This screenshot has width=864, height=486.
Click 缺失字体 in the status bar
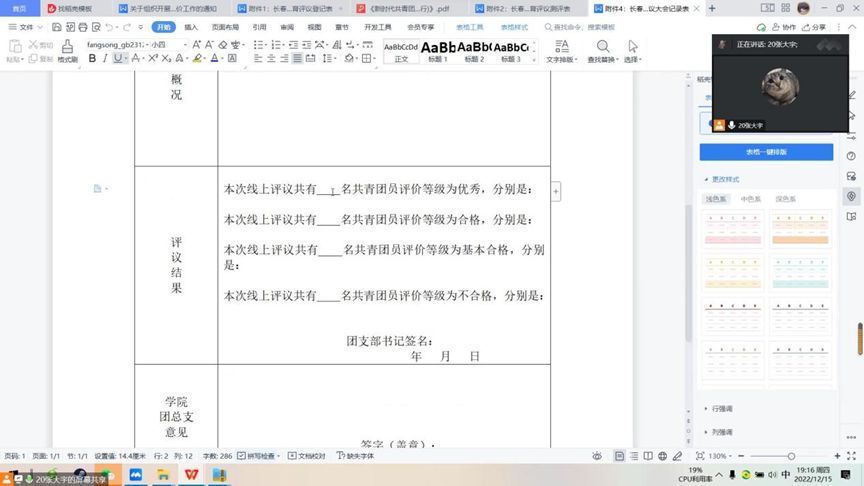(x=355, y=456)
